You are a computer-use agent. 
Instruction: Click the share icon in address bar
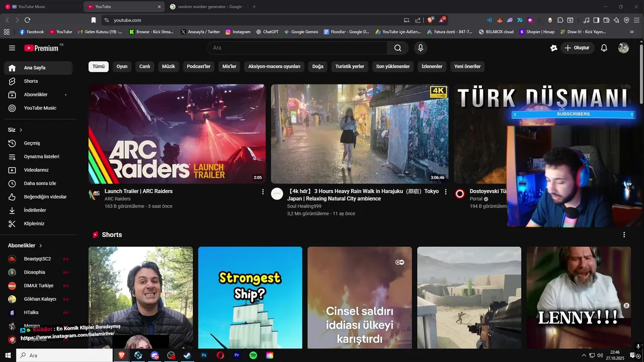(x=418, y=20)
